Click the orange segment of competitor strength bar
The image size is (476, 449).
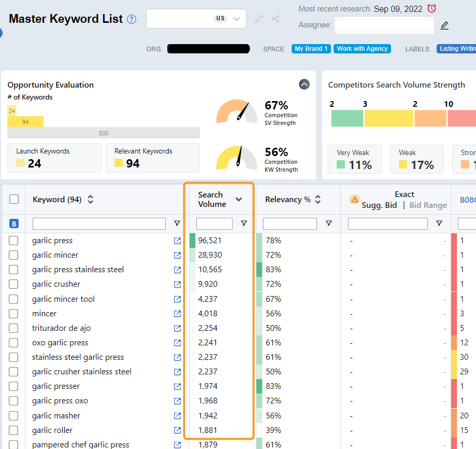(430, 118)
